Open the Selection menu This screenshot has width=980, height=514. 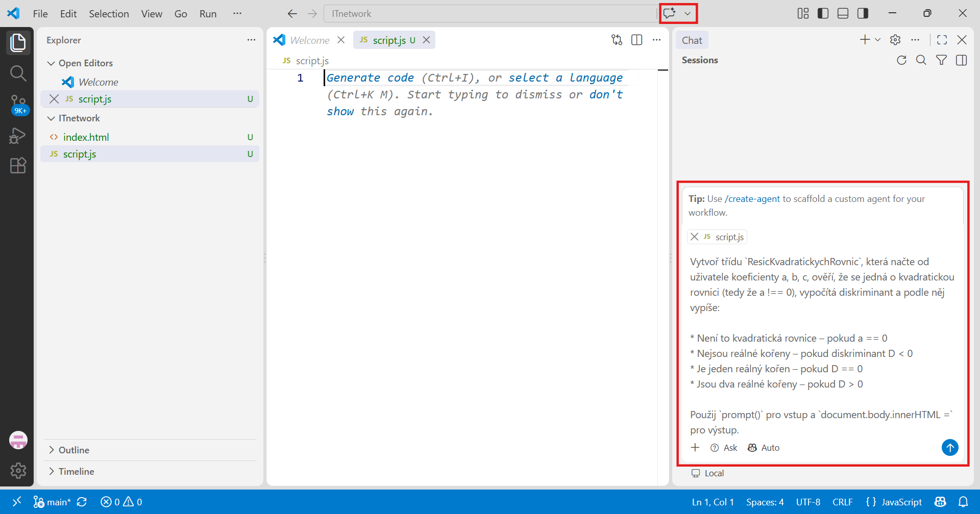(109, 14)
